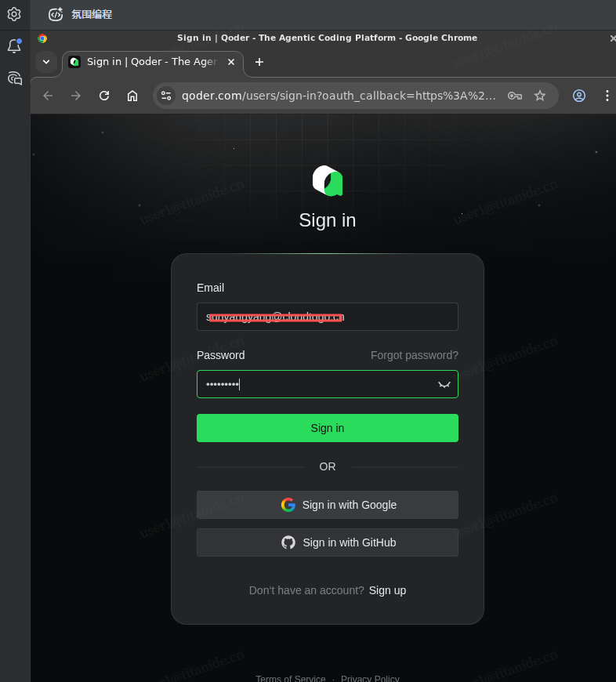Click Sign in with Google
This screenshot has width=616, height=682.
pos(328,505)
